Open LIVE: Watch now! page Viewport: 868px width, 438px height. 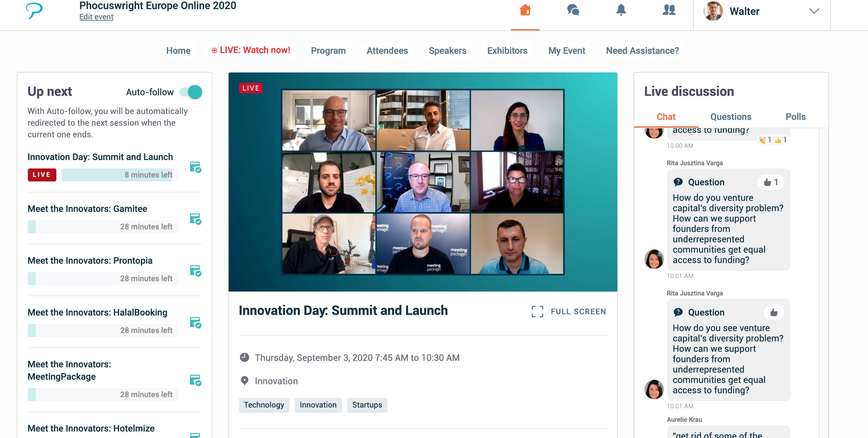(x=251, y=50)
